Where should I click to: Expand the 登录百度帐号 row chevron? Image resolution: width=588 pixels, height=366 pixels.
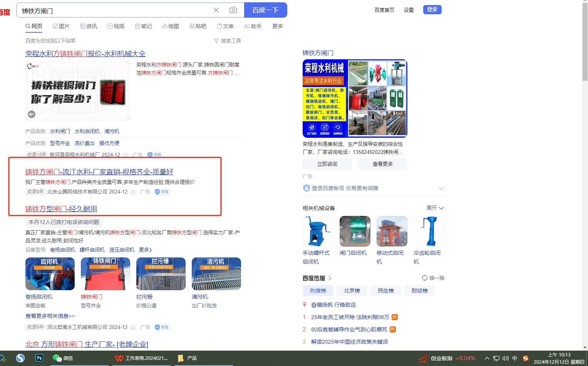click(x=441, y=188)
